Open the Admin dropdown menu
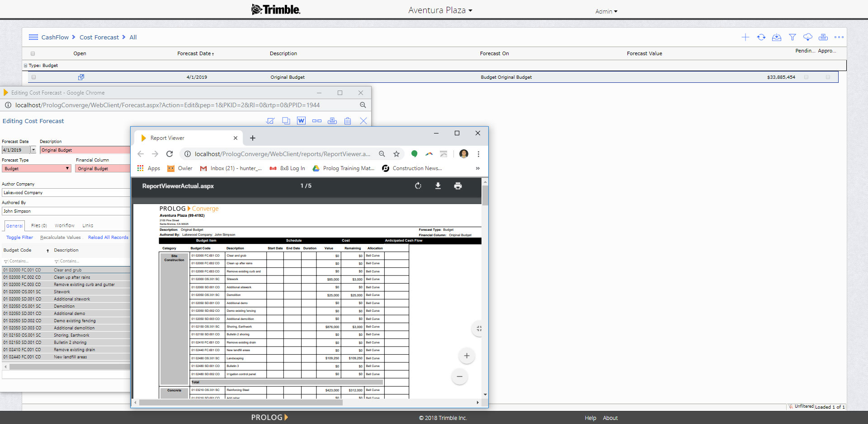This screenshot has height=424, width=868. pyautogui.click(x=606, y=11)
